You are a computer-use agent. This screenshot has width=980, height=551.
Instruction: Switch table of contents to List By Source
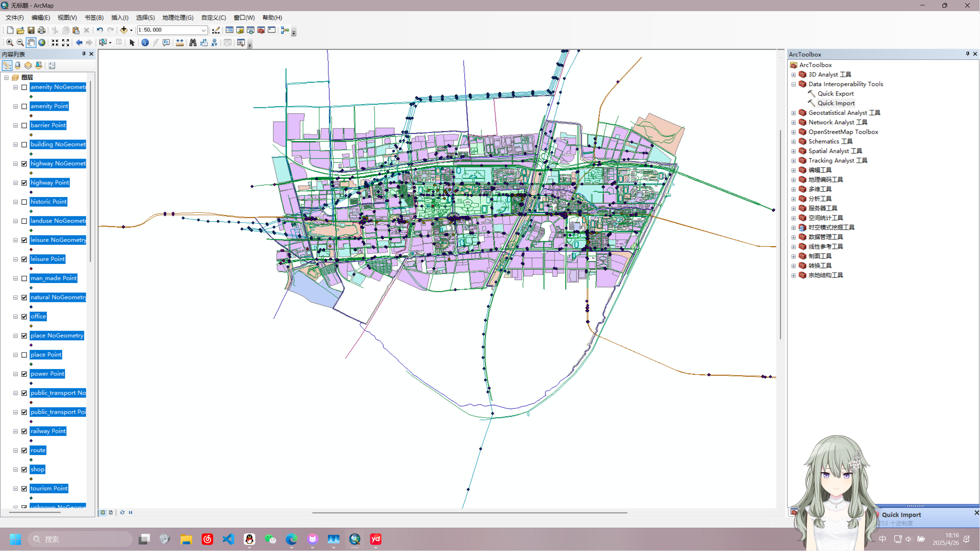(18, 66)
